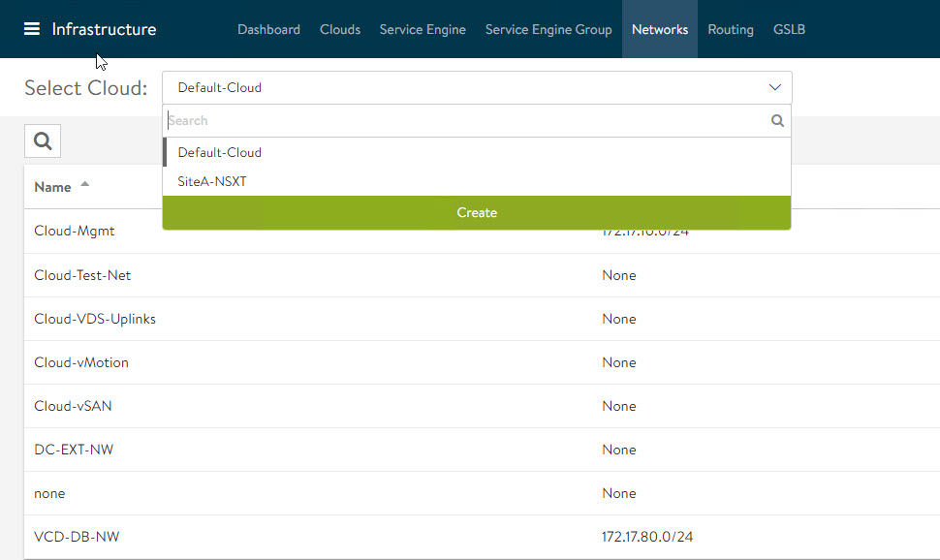
Task: Open the hamburger main menu
Action: point(32,29)
